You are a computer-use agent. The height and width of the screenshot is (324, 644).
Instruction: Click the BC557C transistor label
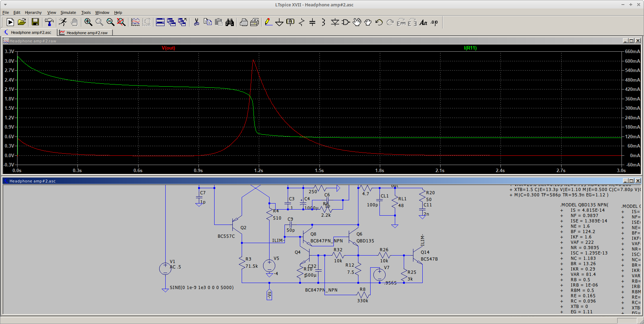(226, 236)
